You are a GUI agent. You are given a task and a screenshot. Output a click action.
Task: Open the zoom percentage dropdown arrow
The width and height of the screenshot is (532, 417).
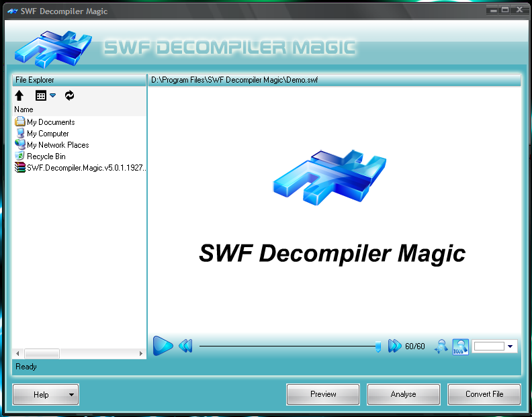[511, 346]
